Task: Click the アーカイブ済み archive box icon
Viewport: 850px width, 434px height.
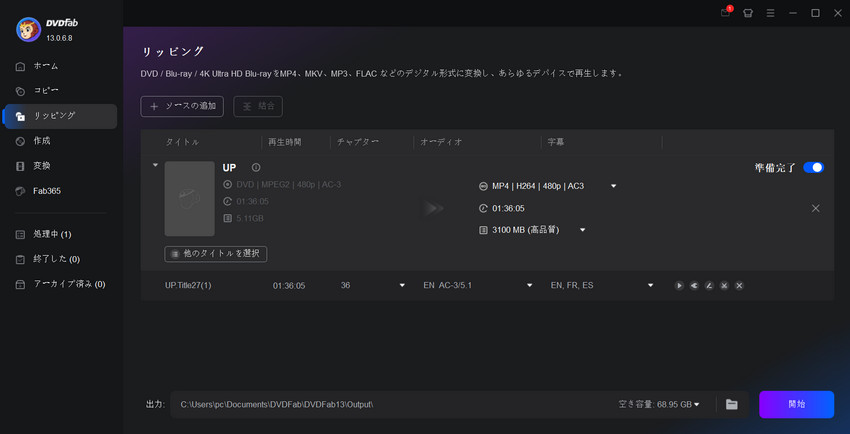Action: (x=21, y=284)
